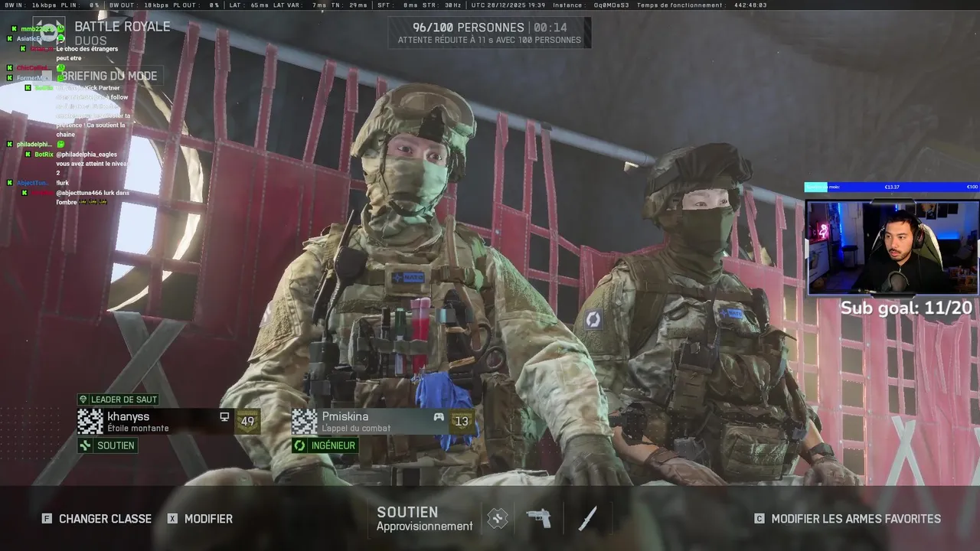Select khanyss player avatar
Image resolution: width=980 pixels, height=551 pixels.
tap(90, 422)
